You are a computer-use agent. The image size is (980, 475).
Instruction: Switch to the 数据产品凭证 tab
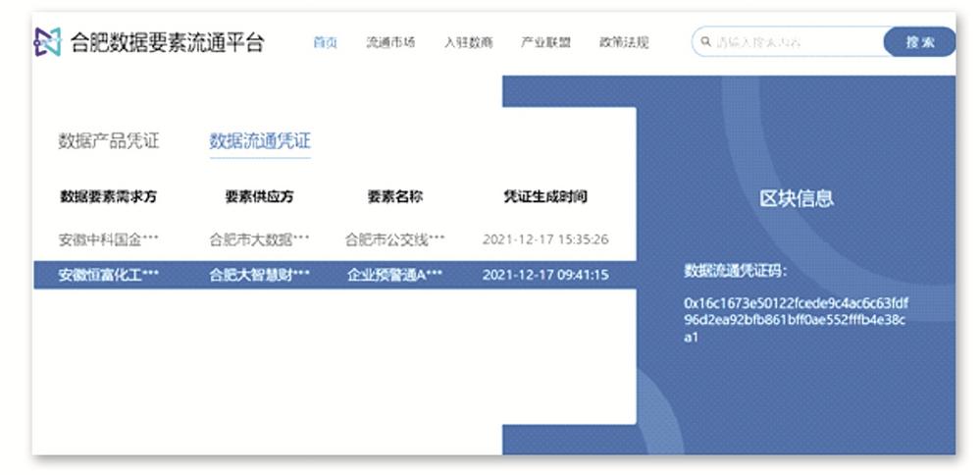click(x=109, y=140)
